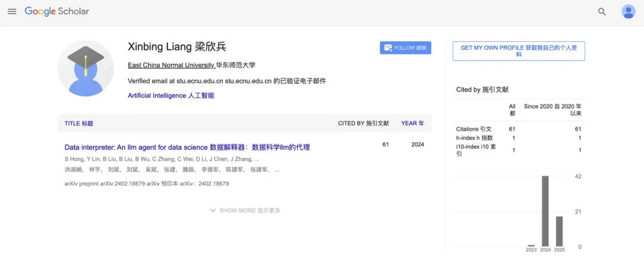Click the Verified email at stu.ecnu.edu.cn text
644x264 pixels.
(x=227, y=81)
